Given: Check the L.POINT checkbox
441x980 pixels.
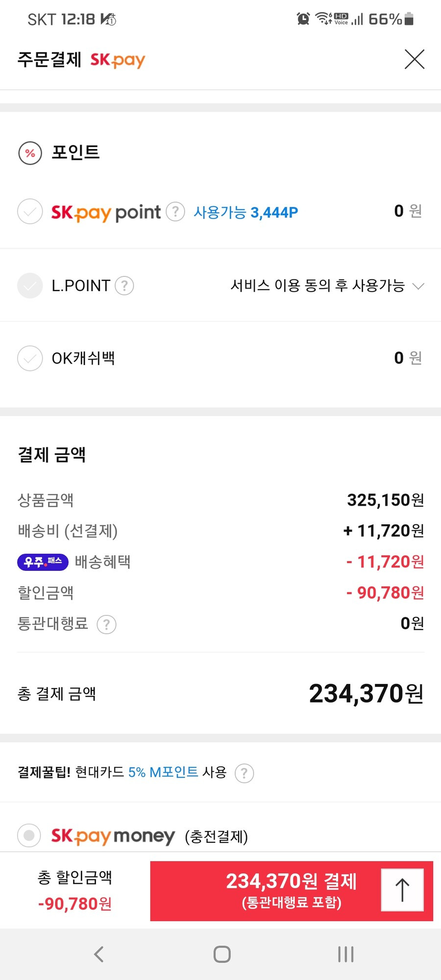Looking at the screenshot, I should [30, 286].
